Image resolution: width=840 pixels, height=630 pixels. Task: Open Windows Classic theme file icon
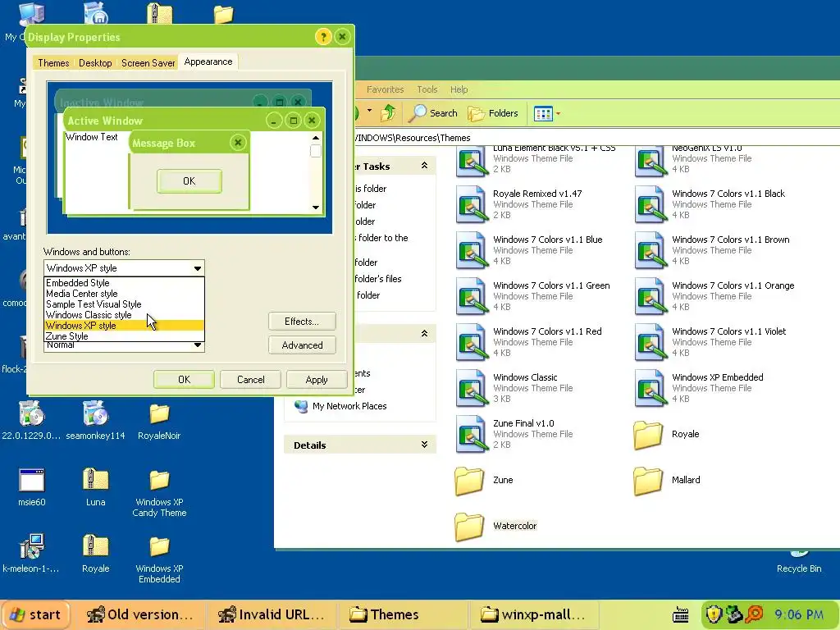coord(472,388)
